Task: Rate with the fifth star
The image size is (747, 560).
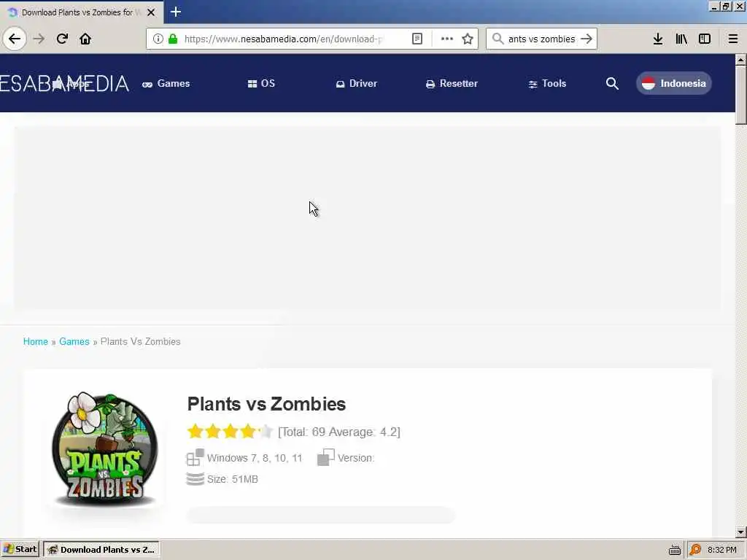Action: click(x=266, y=432)
